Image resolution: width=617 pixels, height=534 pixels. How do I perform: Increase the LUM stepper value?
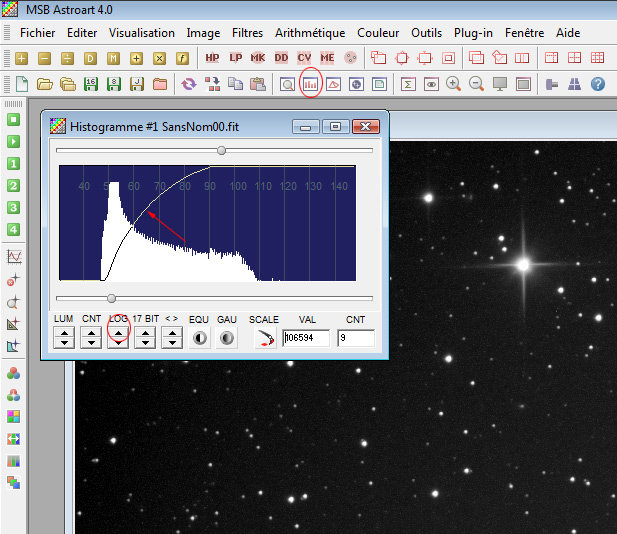coord(64,334)
